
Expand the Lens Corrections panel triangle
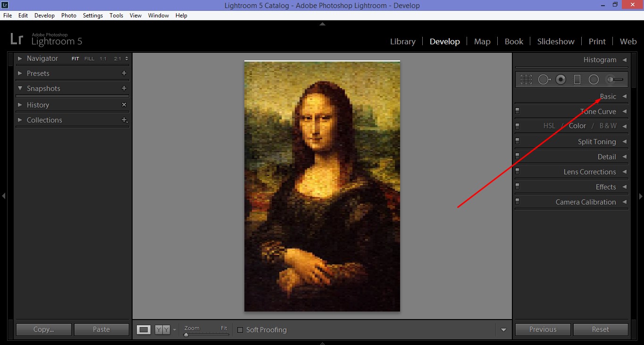(624, 172)
